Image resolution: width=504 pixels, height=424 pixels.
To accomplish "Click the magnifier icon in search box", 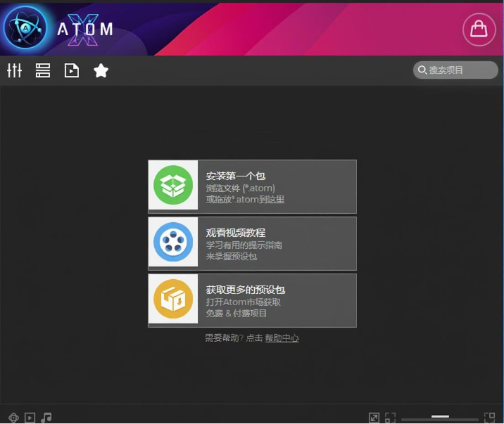I will coord(422,70).
